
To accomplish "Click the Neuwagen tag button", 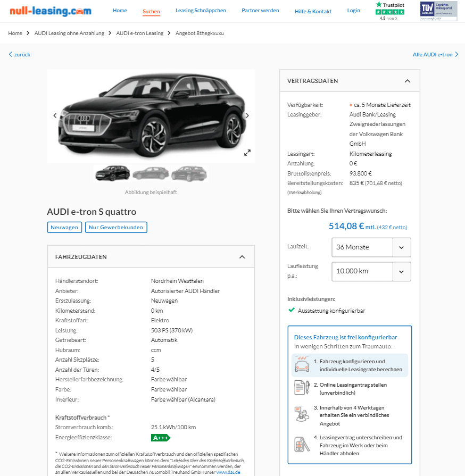I will tap(64, 228).
